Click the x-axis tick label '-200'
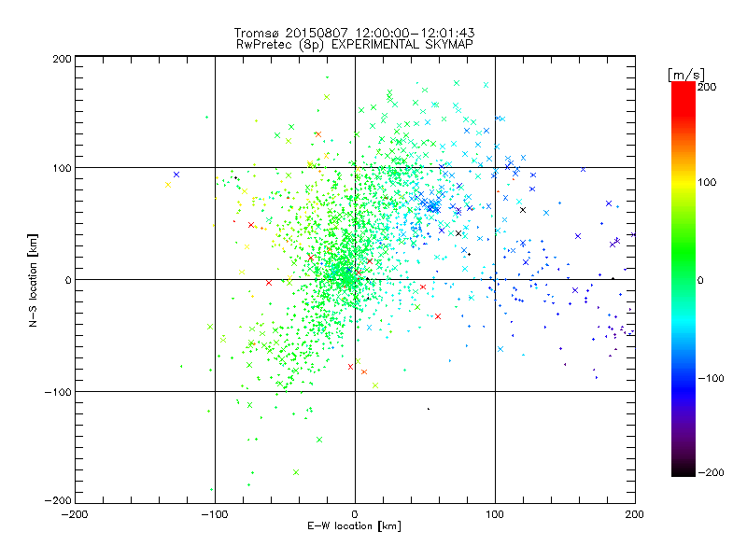 coord(75,514)
